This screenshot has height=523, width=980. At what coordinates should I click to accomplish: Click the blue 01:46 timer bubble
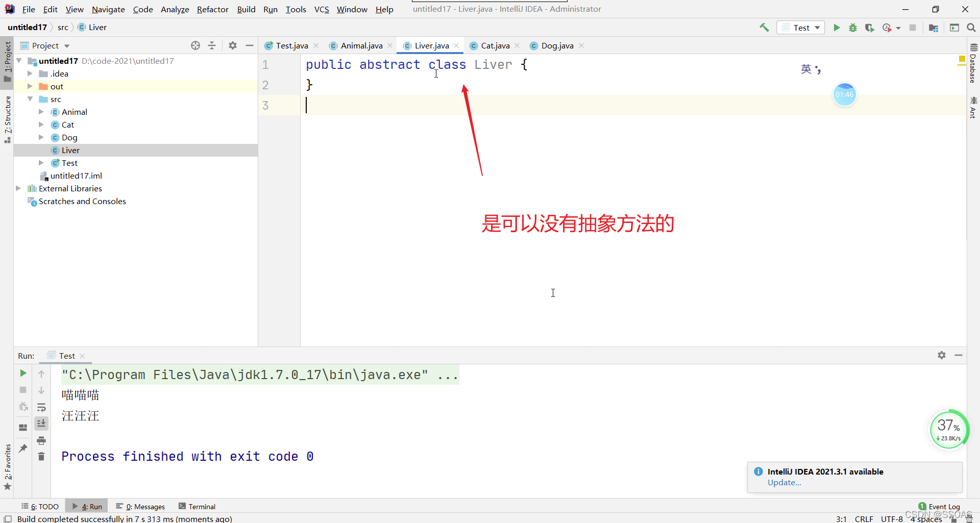click(845, 94)
